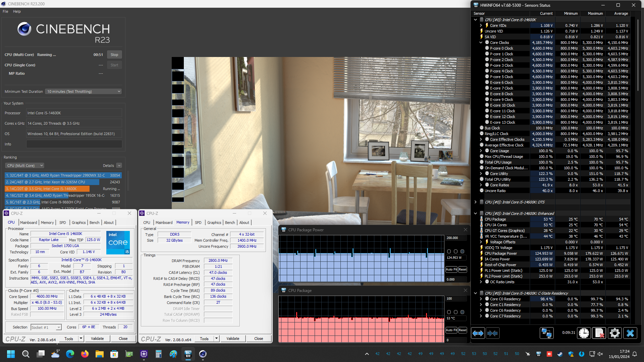
Task: Open Graphics tab in right CPU-Z
Action: 214,223
